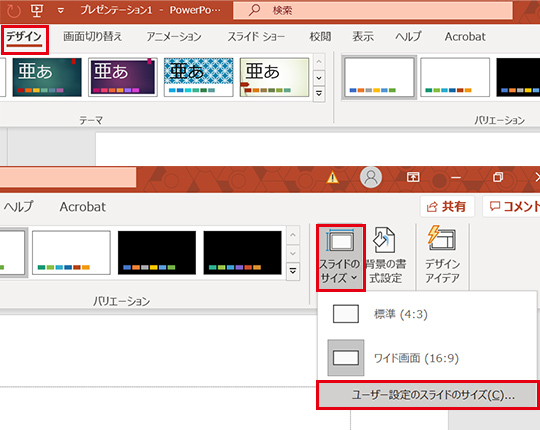540x430 pixels.
Task: Click the warning triangle icon in title bar
Action: [332, 178]
